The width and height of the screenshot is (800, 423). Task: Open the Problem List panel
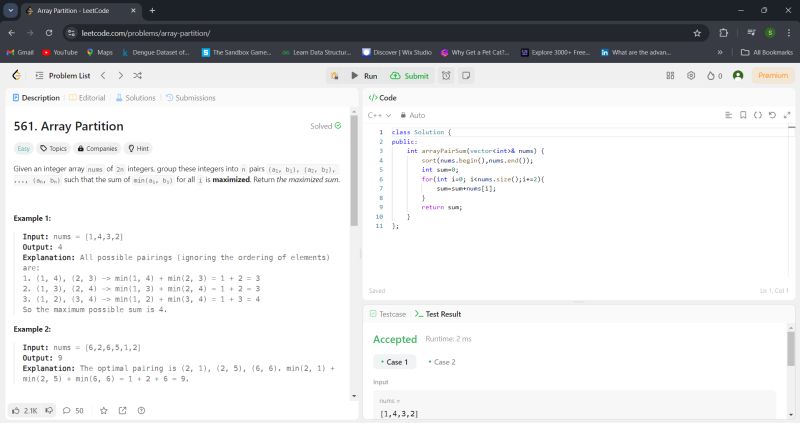point(63,76)
